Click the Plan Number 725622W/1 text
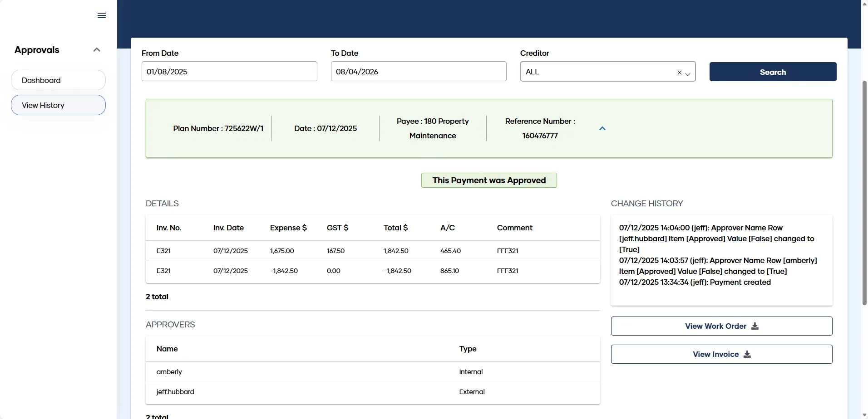This screenshot has height=419, width=868. [218, 128]
